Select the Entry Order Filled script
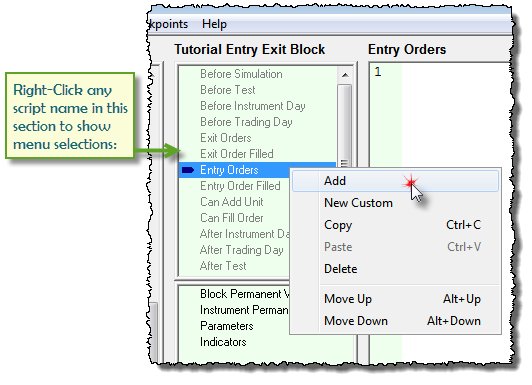Screen dimensions: 532x385 point(240,186)
